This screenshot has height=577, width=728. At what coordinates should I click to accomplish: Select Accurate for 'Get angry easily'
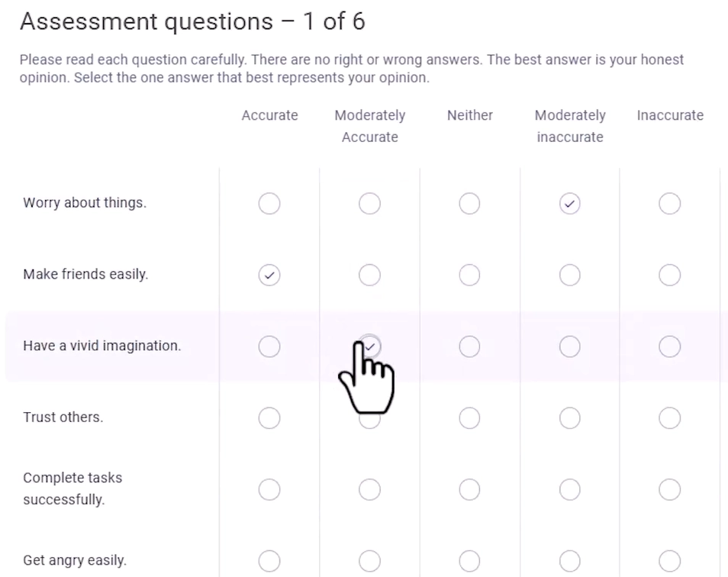(x=269, y=560)
